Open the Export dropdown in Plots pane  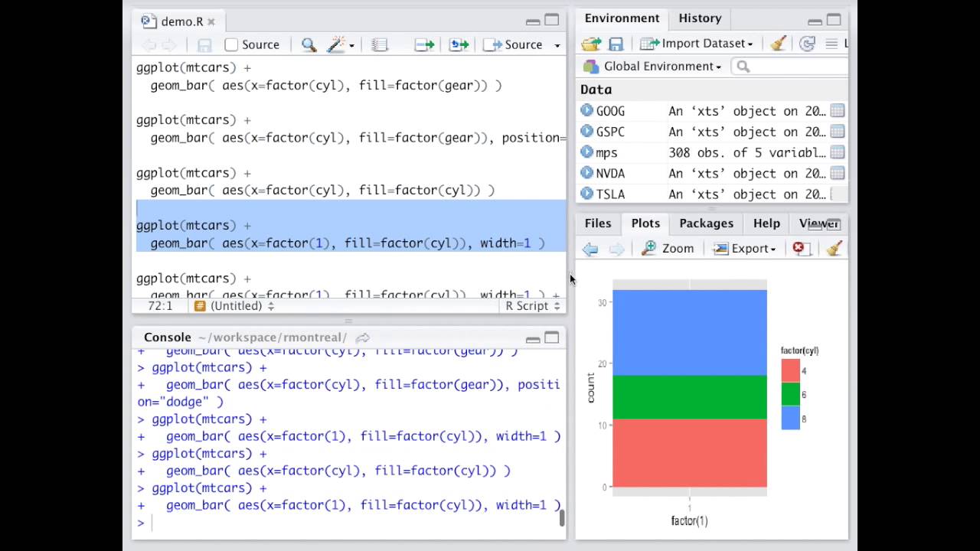point(745,249)
